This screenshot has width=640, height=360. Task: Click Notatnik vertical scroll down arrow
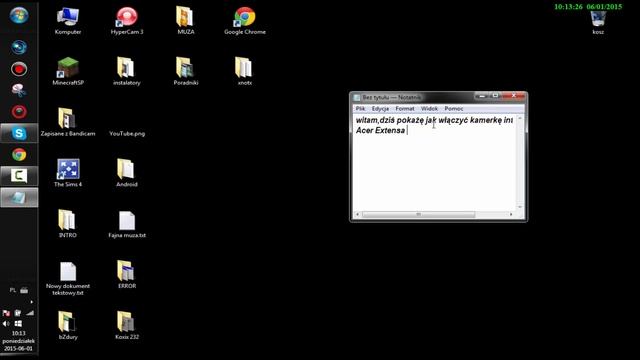tap(520, 207)
